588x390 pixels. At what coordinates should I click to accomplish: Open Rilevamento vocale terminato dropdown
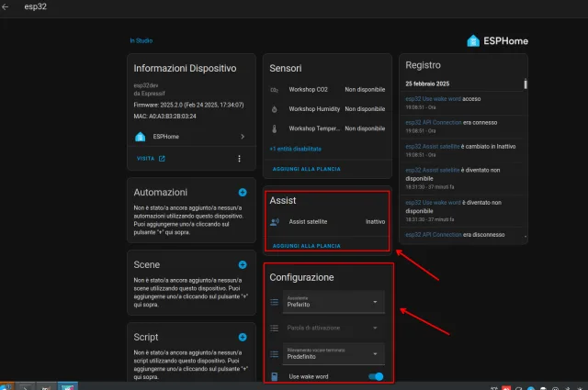[334, 353]
